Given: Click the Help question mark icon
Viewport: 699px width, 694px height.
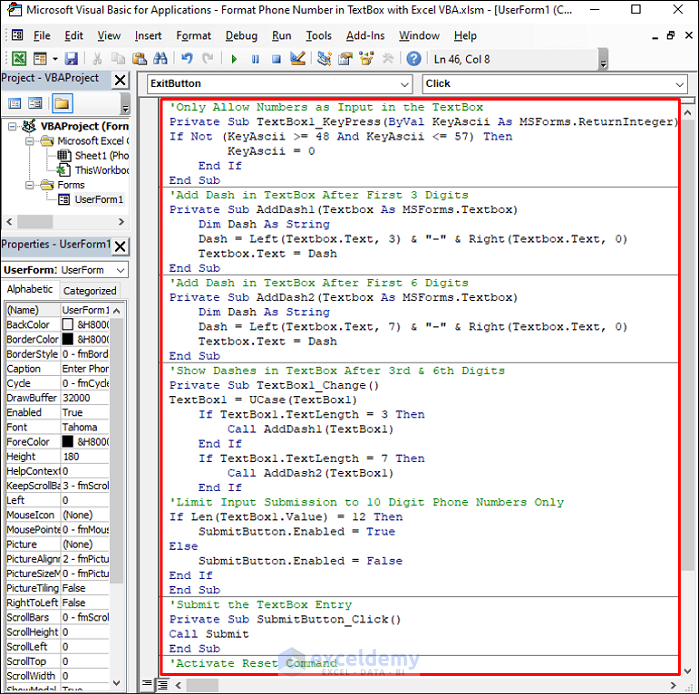Looking at the screenshot, I should 414,59.
